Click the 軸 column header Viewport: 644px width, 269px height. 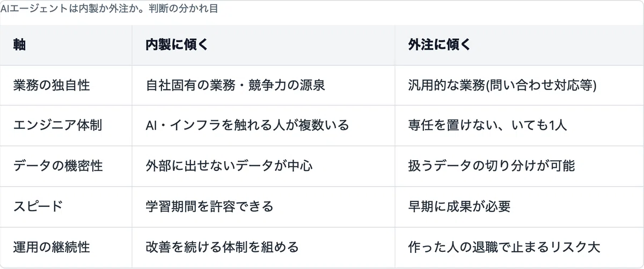pos(20,45)
